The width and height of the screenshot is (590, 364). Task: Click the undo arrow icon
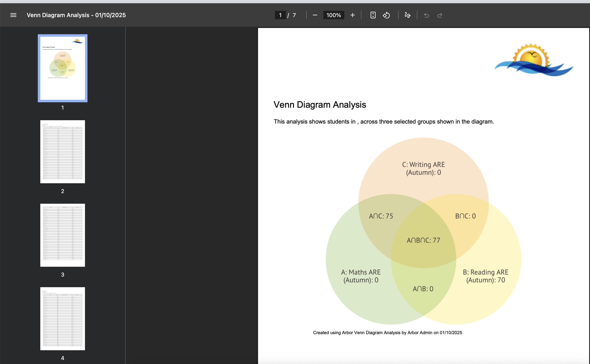427,15
